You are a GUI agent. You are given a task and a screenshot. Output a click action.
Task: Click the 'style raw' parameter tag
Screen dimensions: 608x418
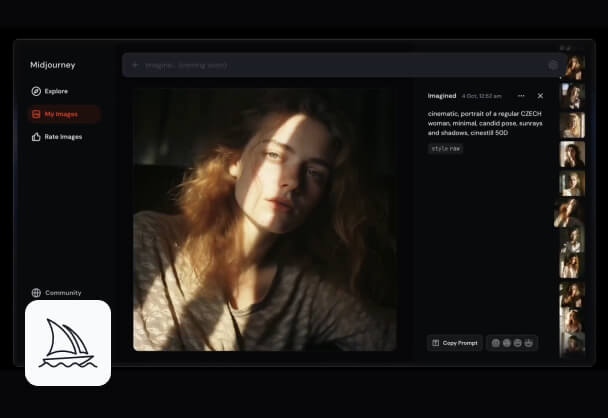[x=445, y=148]
